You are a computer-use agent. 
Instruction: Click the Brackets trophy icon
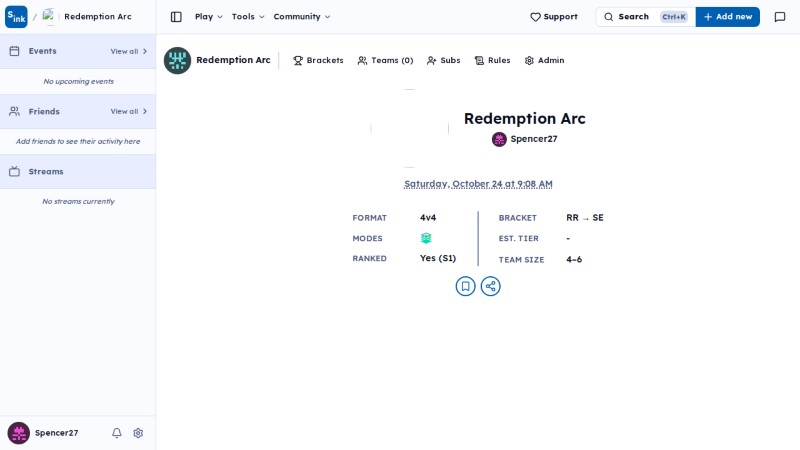point(298,60)
